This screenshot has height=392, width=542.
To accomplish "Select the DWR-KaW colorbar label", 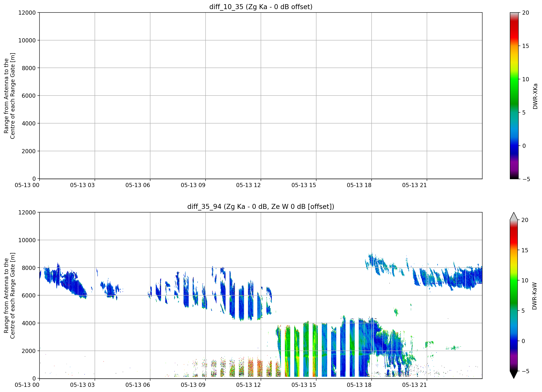I will click(x=535, y=296).
